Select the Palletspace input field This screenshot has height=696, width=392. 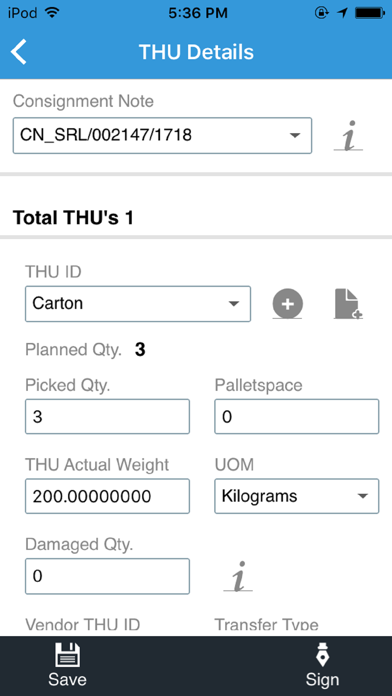pos(297,416)
